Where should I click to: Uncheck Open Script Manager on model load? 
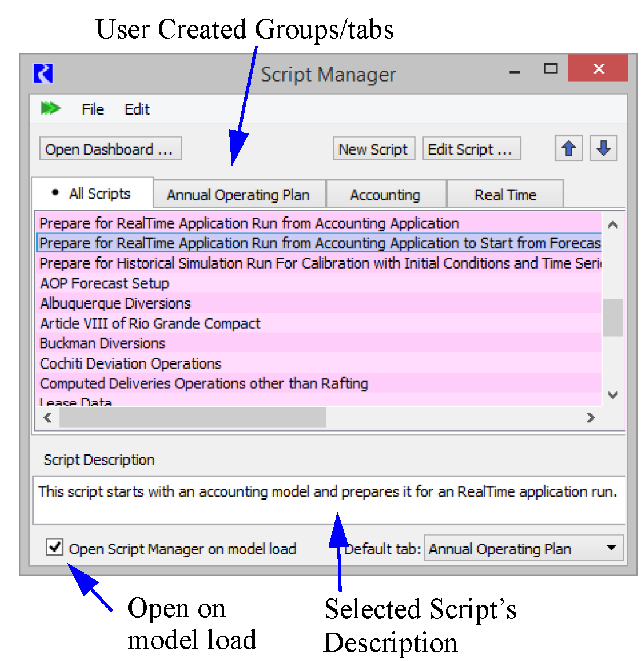pos(54,548)
